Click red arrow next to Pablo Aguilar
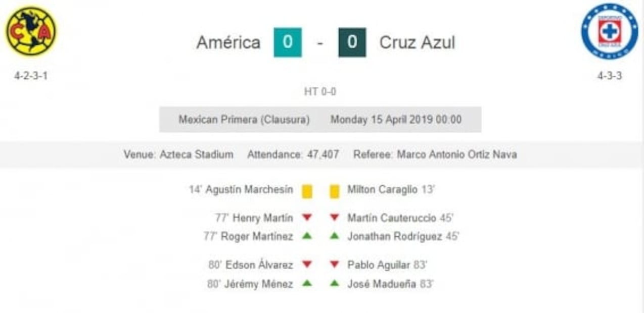This screenshot has height=313, width=644. click(x=334, y=265)
